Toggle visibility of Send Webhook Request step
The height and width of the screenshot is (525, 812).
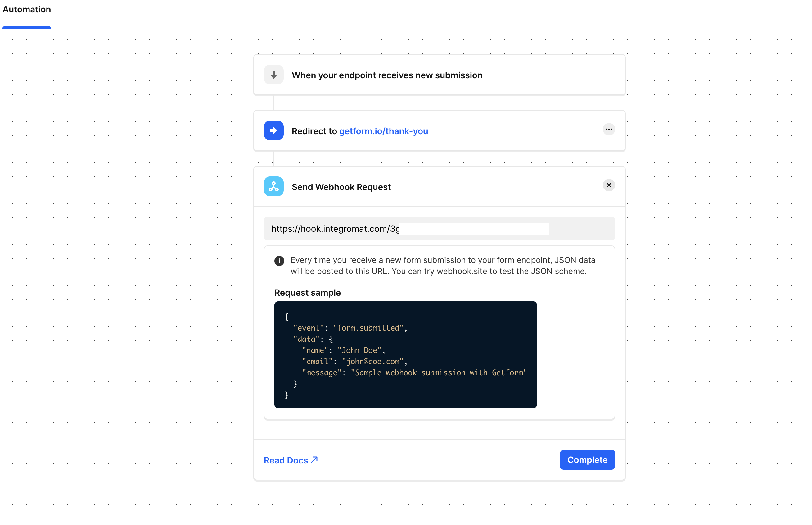pyautogui.click(x=608, y=185)
